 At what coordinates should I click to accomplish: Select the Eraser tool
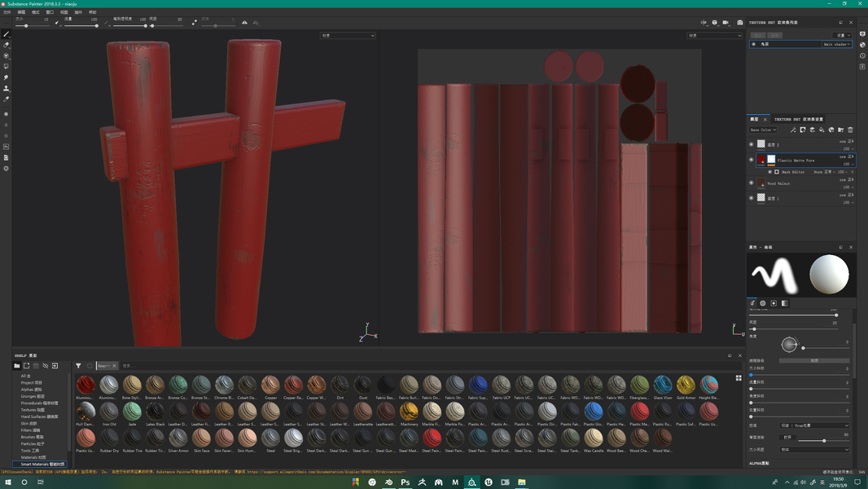click(6, 45)
